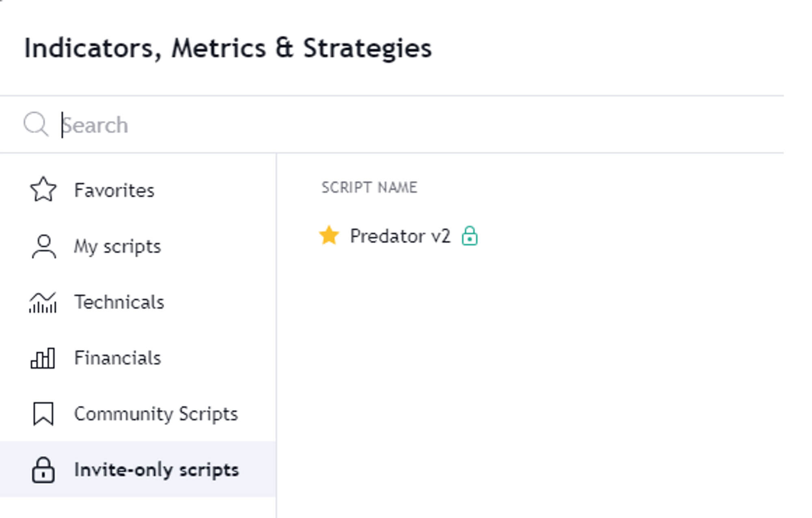This screenshot has height=518, width=812.
Task: Click the Financials bar chart icon
Action: click(43, 358)
